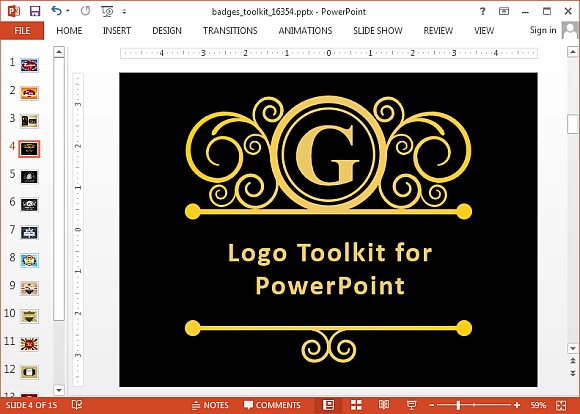The width and height of the screenshot is (580, 414).
Task: Fit slide to current window icon
Action: pyautogui.click(x=561, y=405)
